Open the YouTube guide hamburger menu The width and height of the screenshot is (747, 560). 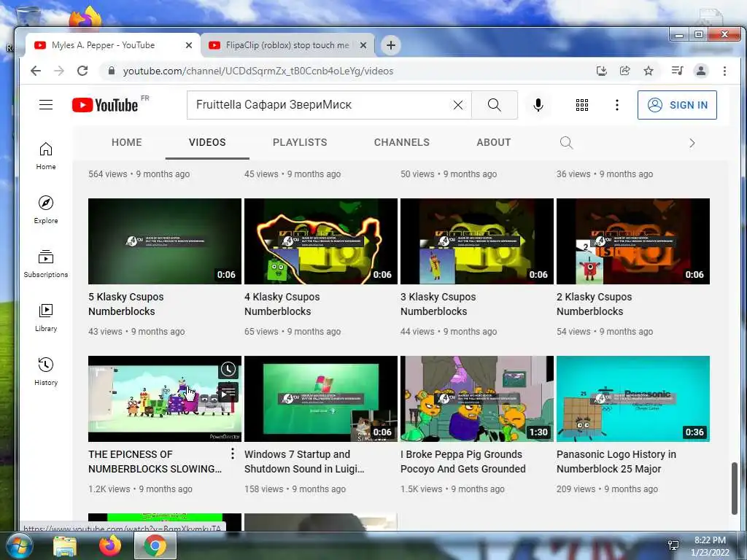(x=46, y=105)
